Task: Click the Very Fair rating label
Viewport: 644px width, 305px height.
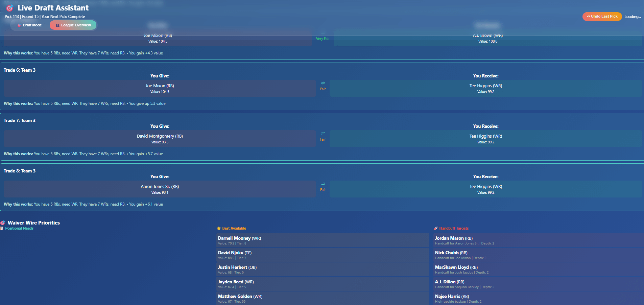Action: pyautogui.click(x=323, y=39)
